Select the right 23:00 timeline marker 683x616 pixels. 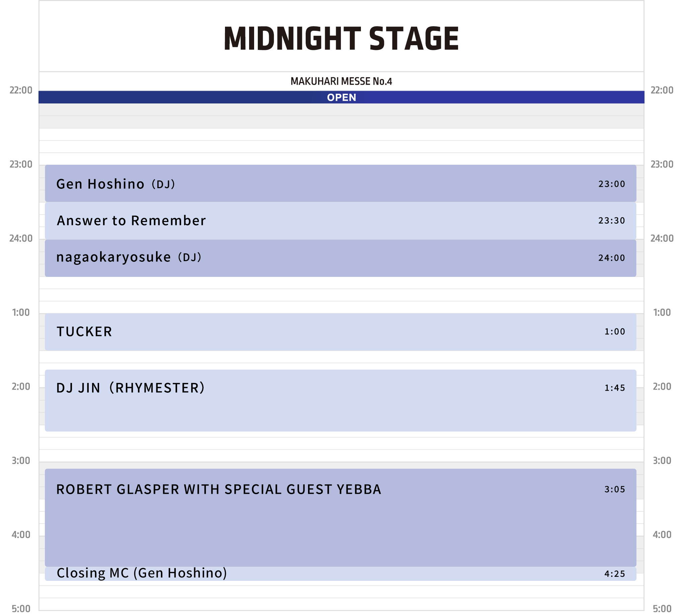(662, 164)
